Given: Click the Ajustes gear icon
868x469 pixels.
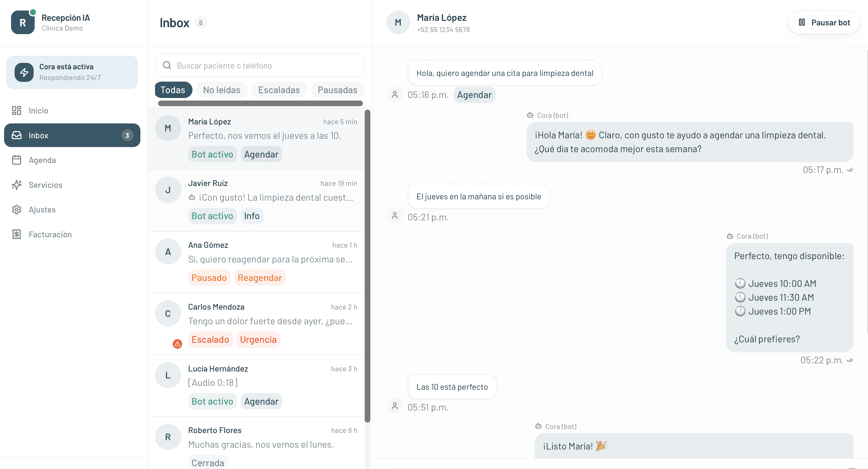Looking at the screenshot, I should point(16,210).
